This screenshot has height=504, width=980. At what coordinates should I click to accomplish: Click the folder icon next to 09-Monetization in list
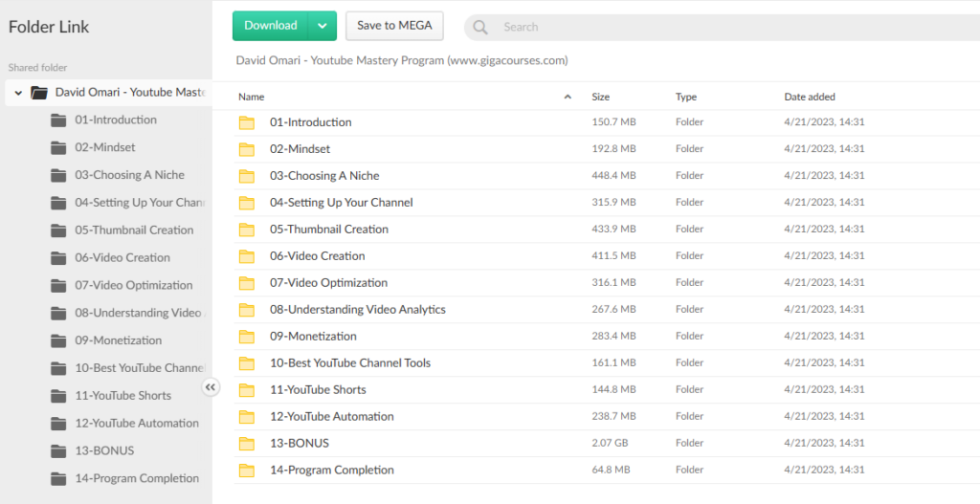[247, 337]
